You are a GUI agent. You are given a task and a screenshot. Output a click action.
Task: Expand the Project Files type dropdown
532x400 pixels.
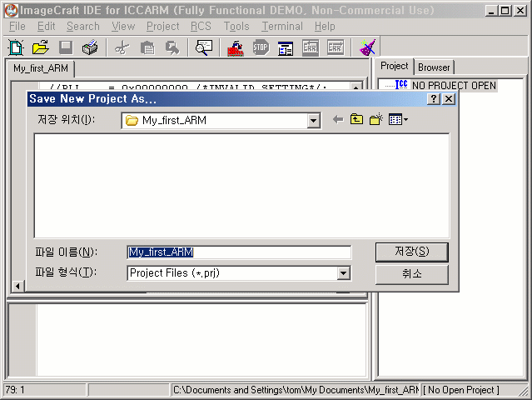(343, 273)
